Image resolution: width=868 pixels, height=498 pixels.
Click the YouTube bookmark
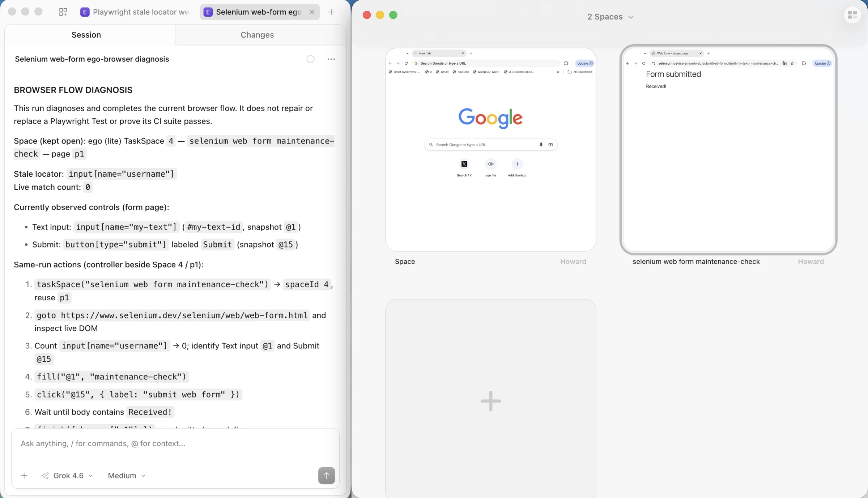[460, 72]
